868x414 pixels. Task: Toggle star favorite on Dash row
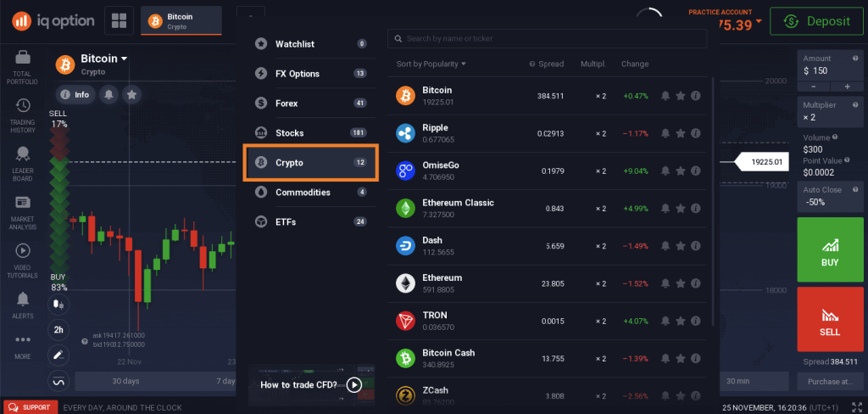coord(681,246)
